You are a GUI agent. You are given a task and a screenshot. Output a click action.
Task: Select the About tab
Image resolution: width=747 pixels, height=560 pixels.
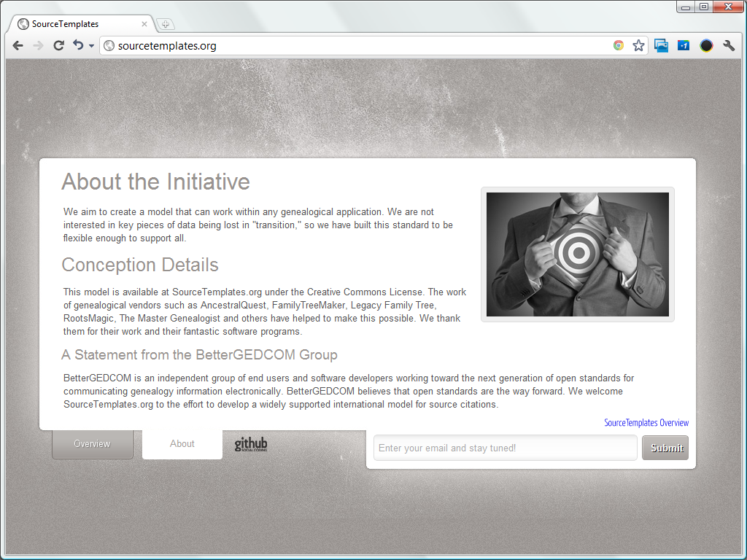[182, 444]
